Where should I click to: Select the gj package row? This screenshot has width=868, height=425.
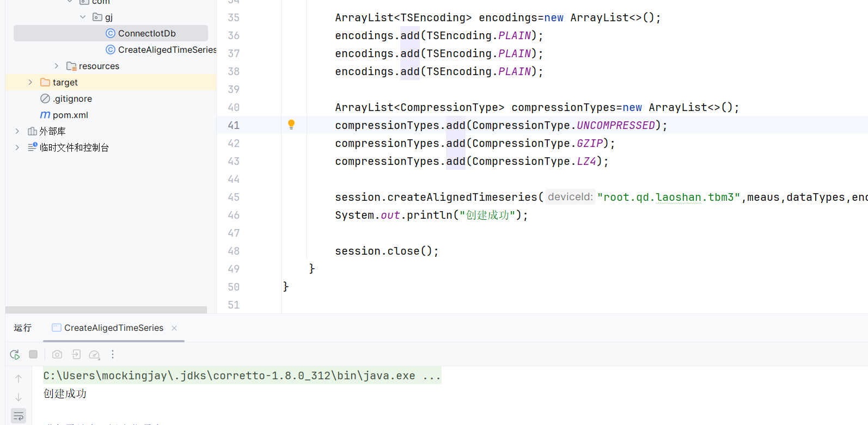tap(111, 17)
